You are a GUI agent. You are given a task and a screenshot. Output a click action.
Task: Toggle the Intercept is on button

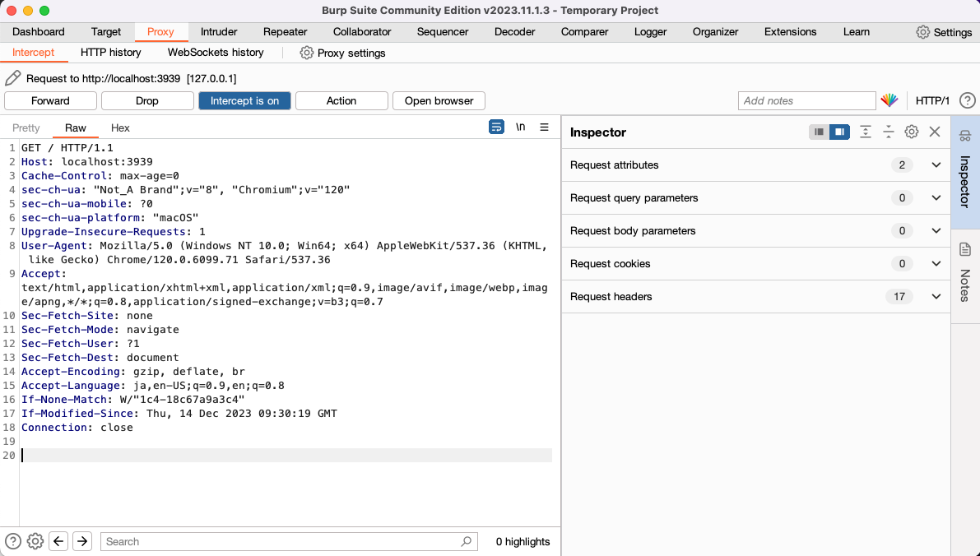[244, 100]
